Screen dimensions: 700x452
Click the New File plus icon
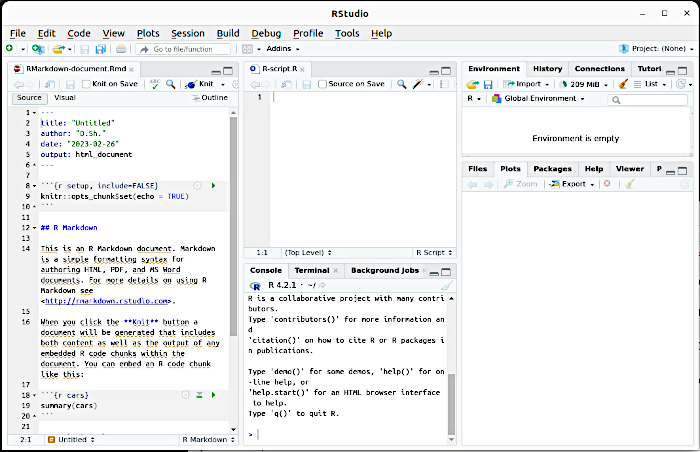(x=9, y=49)
